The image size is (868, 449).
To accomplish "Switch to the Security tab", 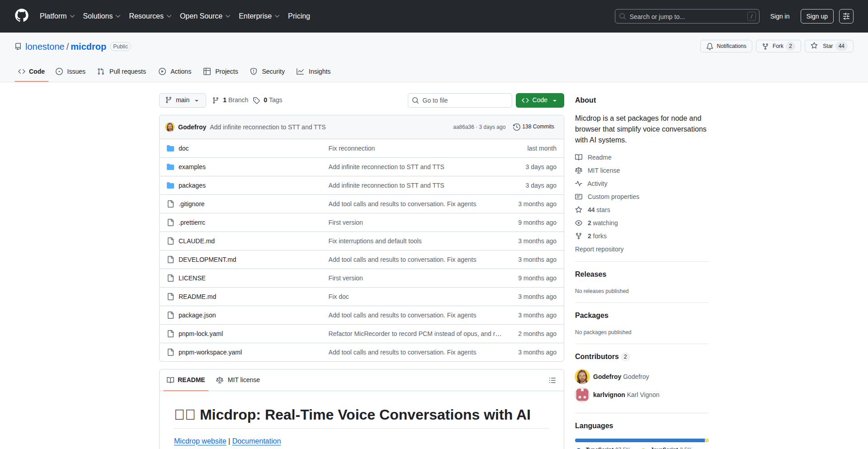I will click(268, 71).
